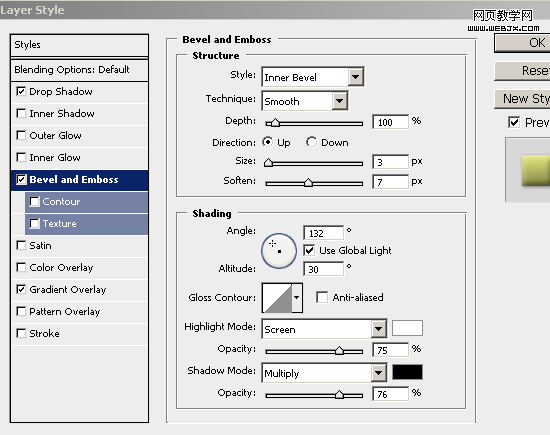Enable the Contour checkbox
Image resolution: width=550 pixels, height=435 pixels.
tap(34, 201)
